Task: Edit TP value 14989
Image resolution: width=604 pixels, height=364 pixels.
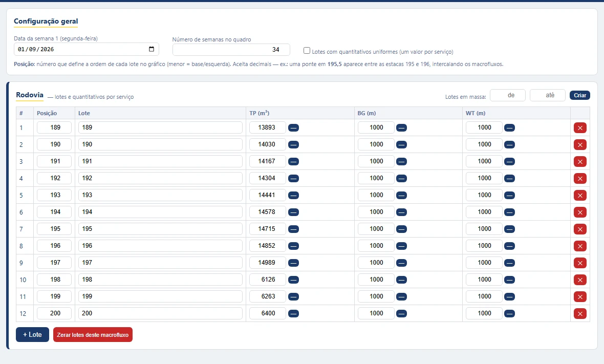Action: coord(267,263)
